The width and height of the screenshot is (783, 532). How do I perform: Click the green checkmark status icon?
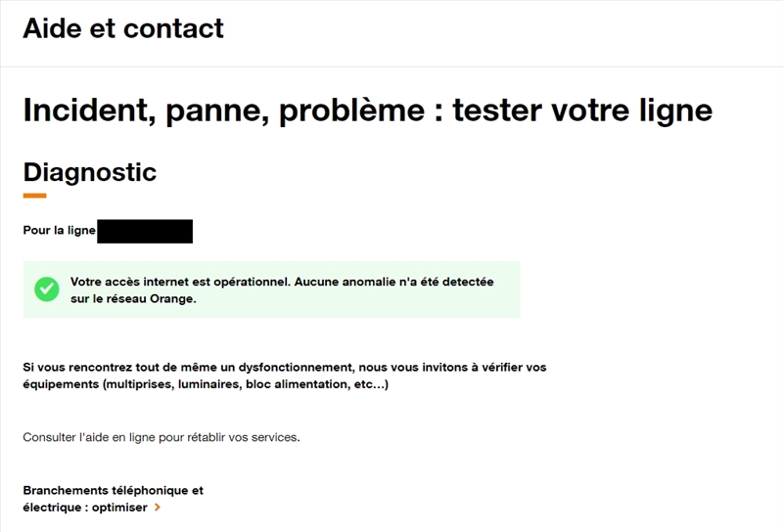[46, 289]
